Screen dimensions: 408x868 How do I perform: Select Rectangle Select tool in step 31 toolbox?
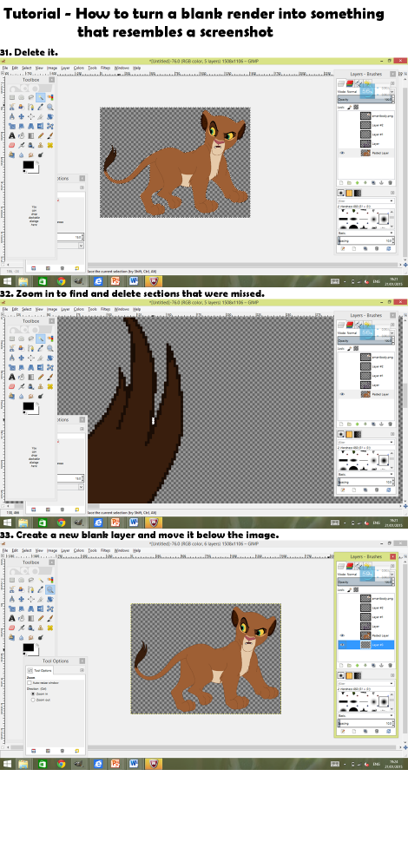click(12, 97)
